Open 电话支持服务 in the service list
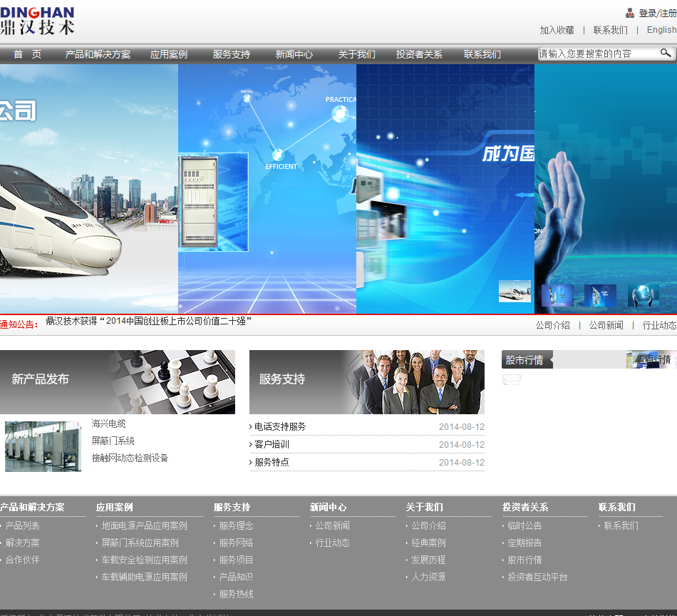Image resolution: width=677 pixels, height=616 pixels. point(280,427)
